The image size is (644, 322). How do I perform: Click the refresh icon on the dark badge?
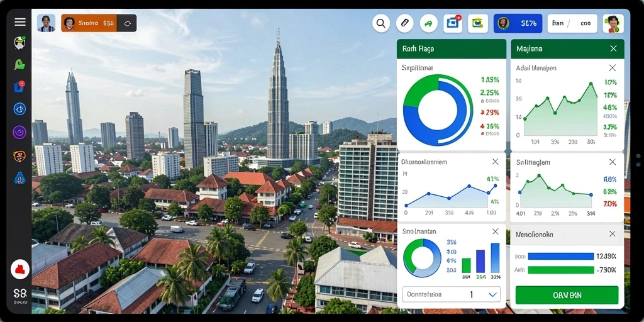tap(127, 23)
